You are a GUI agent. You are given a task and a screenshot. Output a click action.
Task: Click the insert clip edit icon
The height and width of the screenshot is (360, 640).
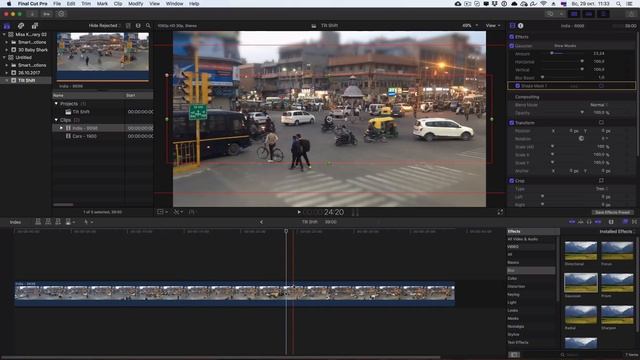tap(48, 222)
